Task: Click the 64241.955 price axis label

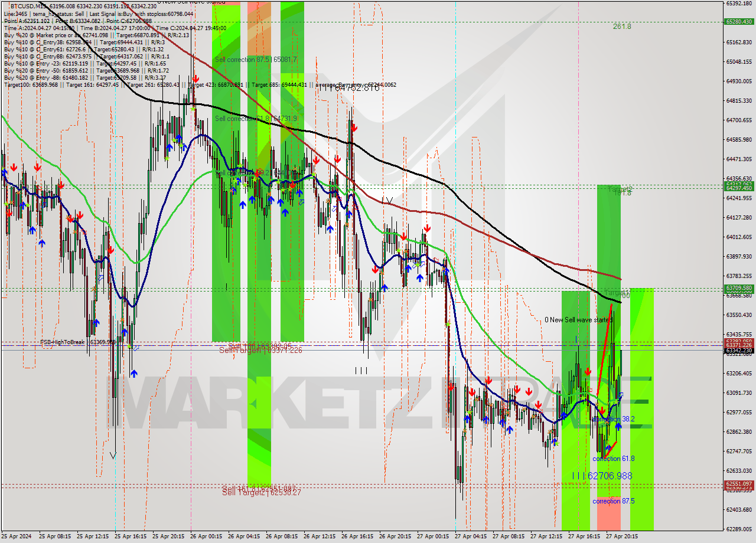Action: 738,198
